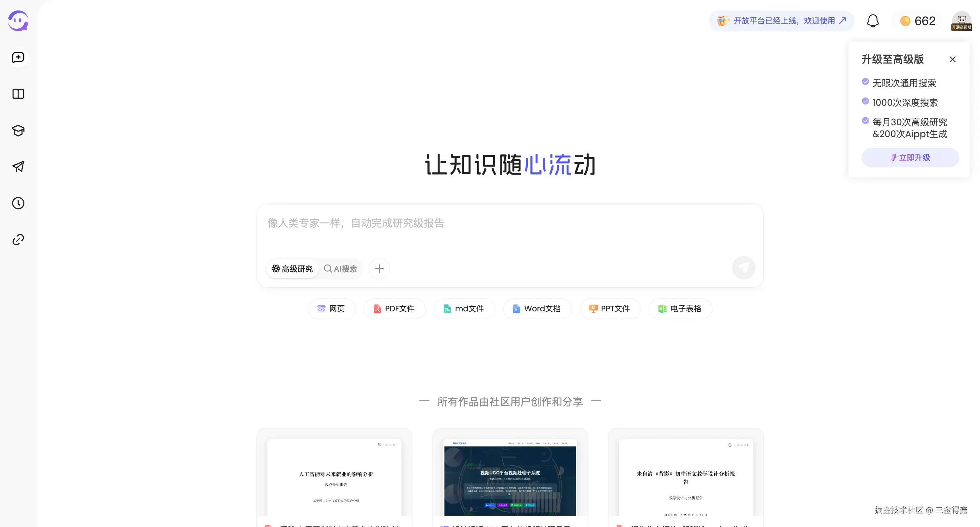Close the 升级至高级版 popup

(x=952, y=59)
